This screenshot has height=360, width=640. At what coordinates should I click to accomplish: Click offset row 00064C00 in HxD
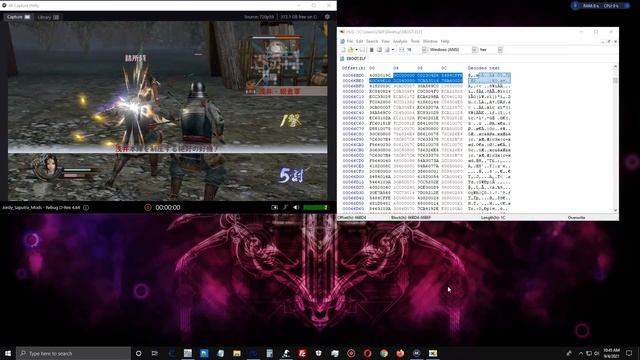353,91
